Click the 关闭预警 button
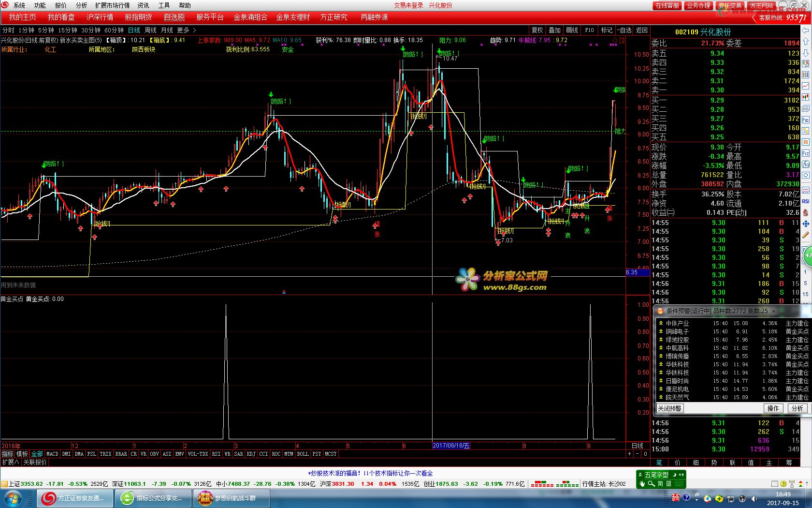The height and width of the screenshot is (508, 812). click(669, 408)
